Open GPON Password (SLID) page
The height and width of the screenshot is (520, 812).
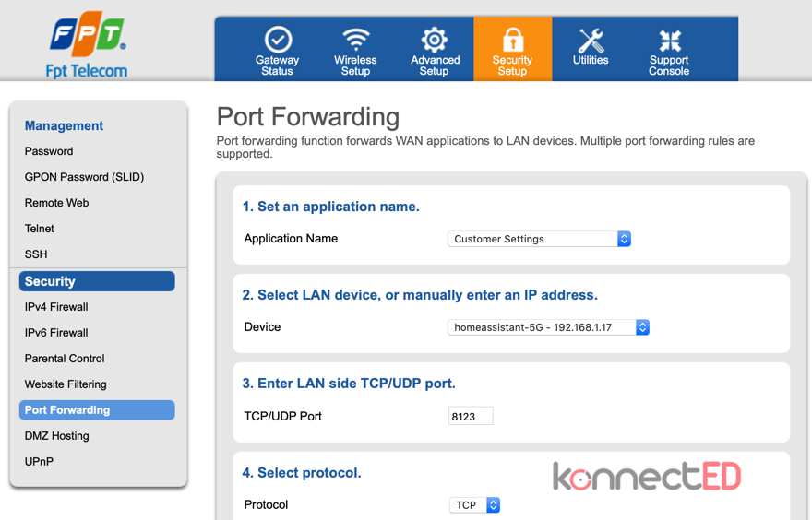coord(84,177)
